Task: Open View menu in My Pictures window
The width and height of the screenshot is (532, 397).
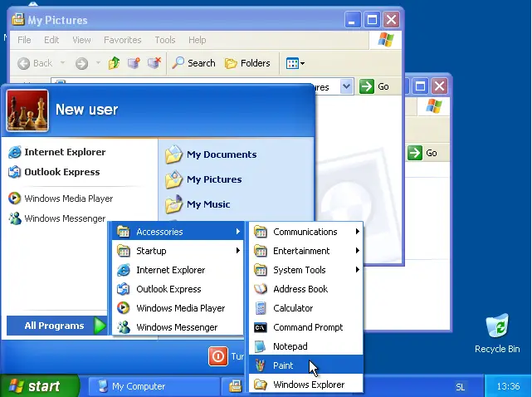Action: [81, 40]
